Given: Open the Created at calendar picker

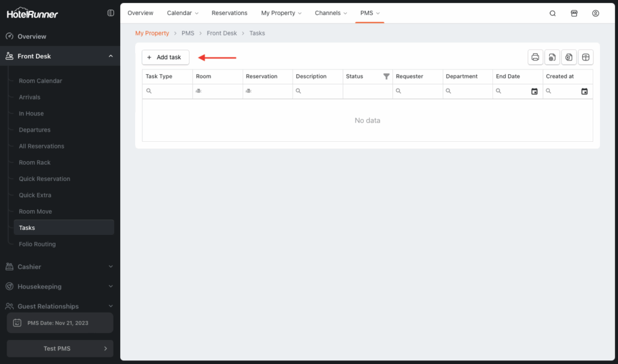Looking at the screenshot, I should [584, 92].
